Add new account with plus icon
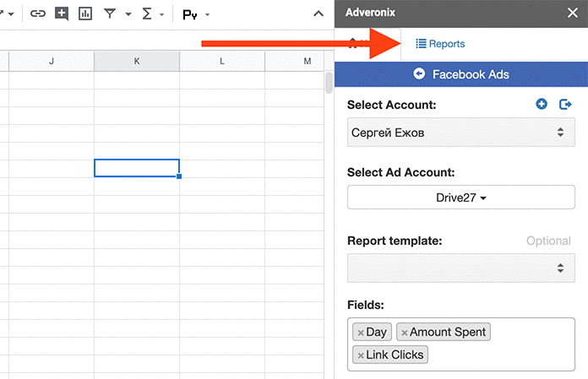The width and height of the screenshot is (588, 379). [542, 104]
